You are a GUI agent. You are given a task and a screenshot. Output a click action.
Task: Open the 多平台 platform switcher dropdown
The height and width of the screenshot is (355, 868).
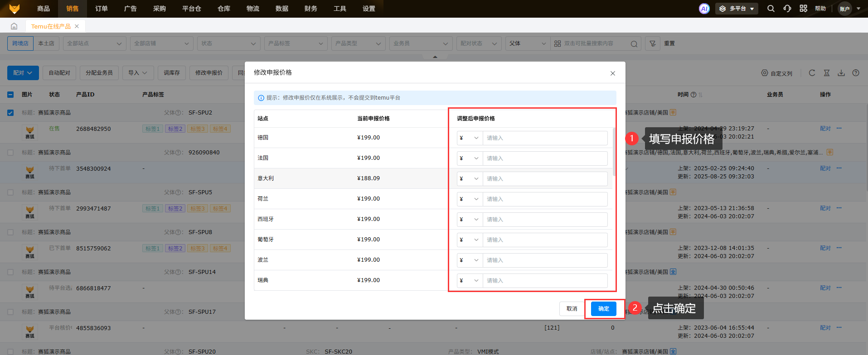737,9
